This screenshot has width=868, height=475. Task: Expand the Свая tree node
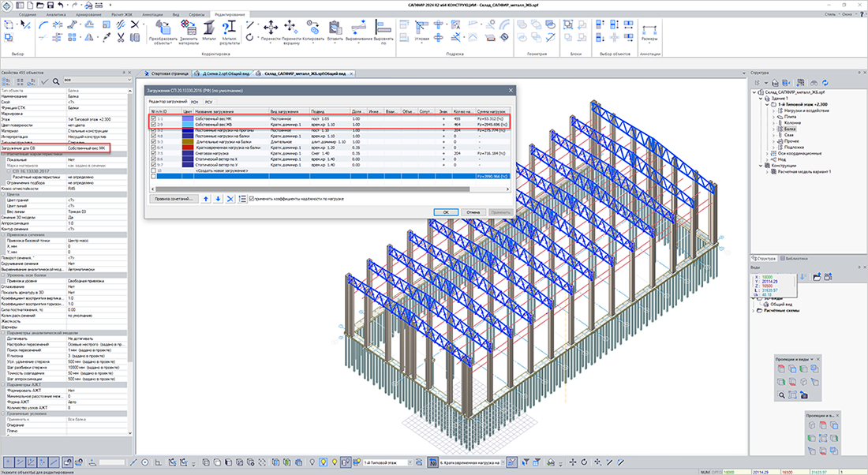(x=774, y=134)
